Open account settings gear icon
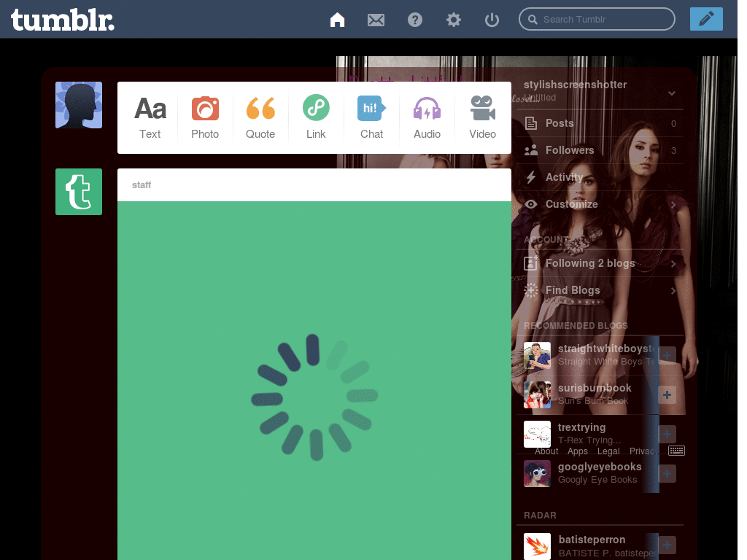Viewport: 747px width, 560px height. (454, 20)
